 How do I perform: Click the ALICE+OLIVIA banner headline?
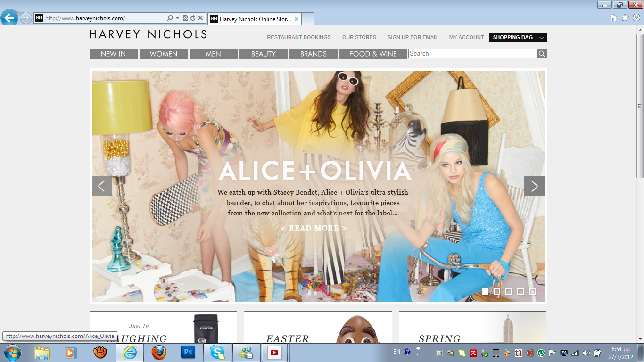coord(315,171)
